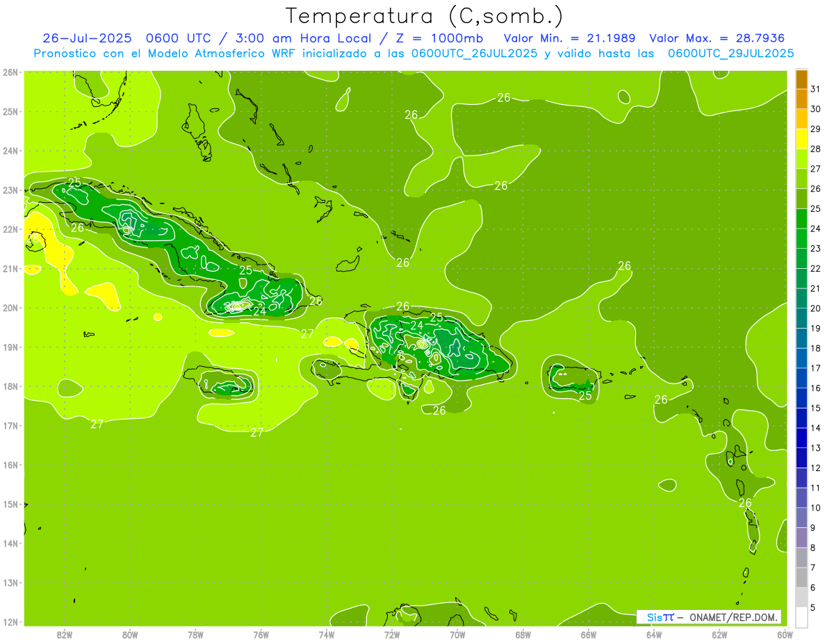Click the brown color bar segment above 31

tap(801, 79)
